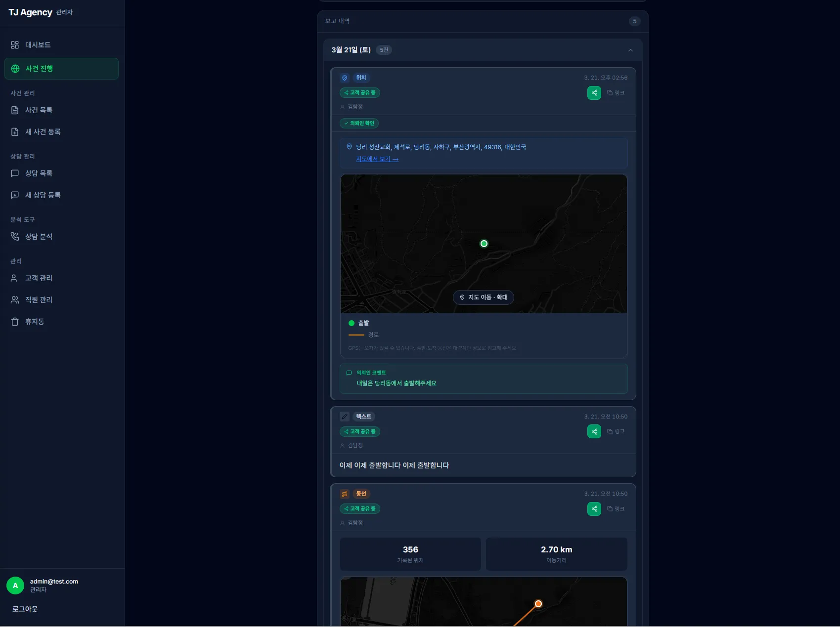Click the 텍스트 report pencil icon

point(345,417)
